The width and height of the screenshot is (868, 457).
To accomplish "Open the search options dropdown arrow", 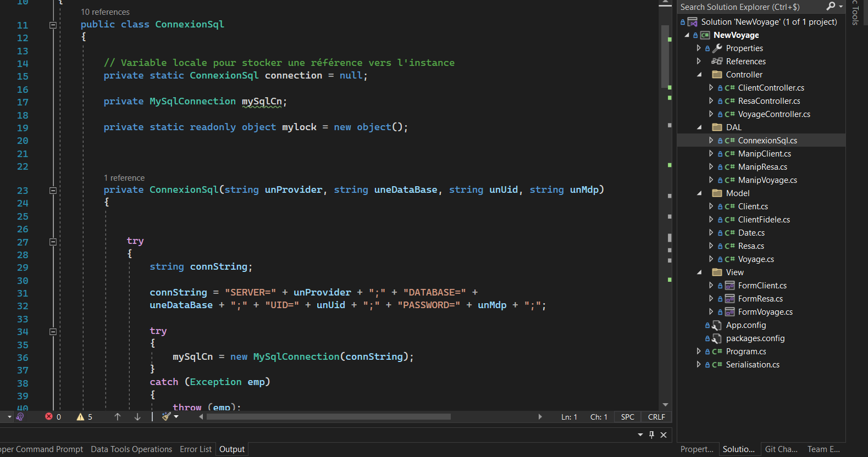I will (x=841, y=7).
